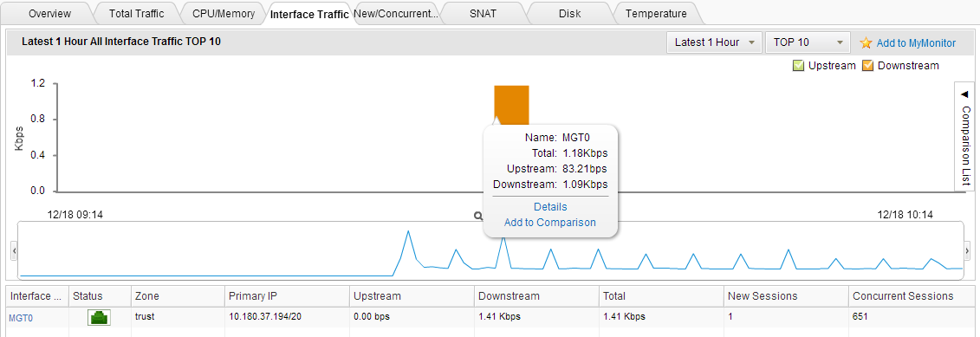Click the green MGT0 interface status icon
Screen dimensions: 980x337
100,318
